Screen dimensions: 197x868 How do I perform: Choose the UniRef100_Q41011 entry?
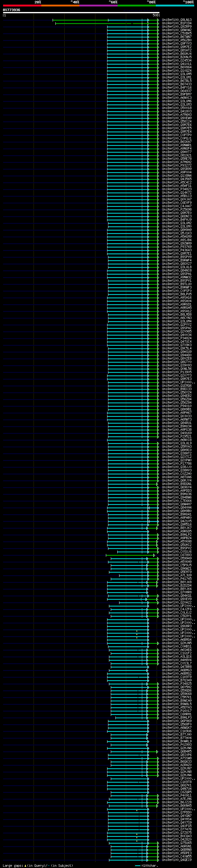pos(177,64)
